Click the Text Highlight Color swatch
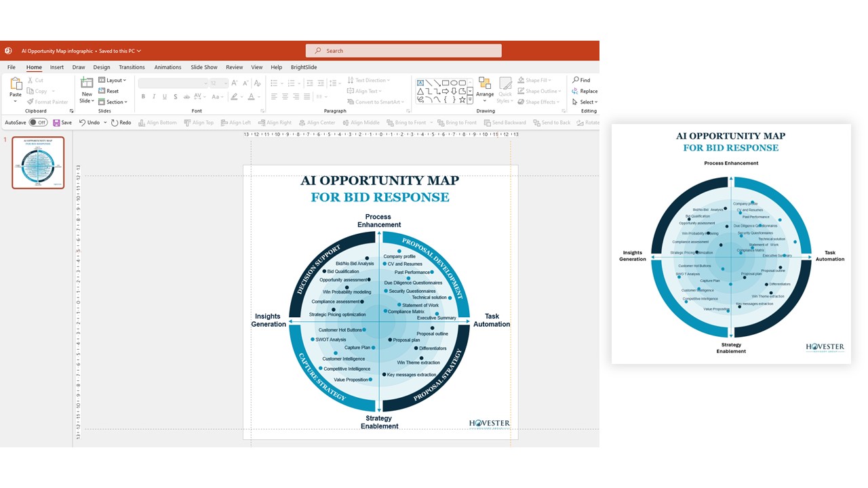The image size is (868, 488). (234, 97)
